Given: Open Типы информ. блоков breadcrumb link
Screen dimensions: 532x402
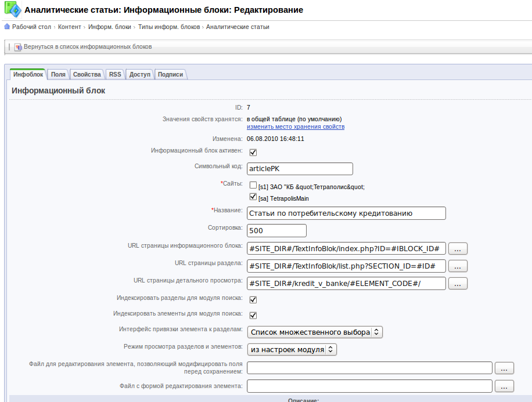Looking at the screenshot, I should pos(168,27).
